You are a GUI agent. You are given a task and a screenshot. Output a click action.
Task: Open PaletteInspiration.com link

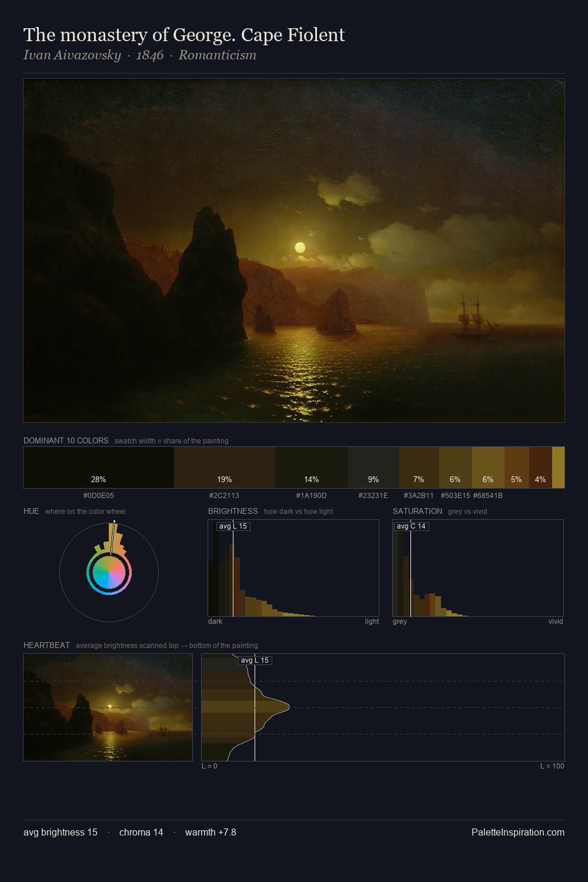[518, 832]
